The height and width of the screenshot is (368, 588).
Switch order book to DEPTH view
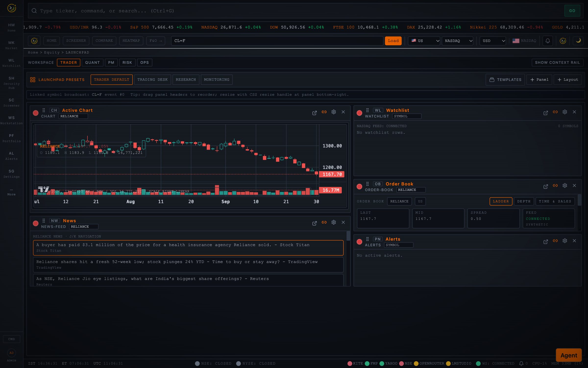point(524,201)
